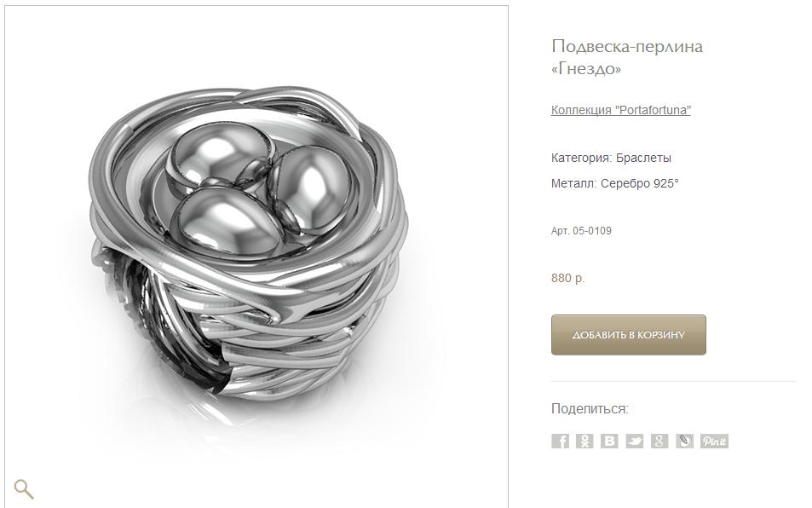Share through the Google+ icon
The height and width of the screenshot is (508, 812).
point(659,442)
